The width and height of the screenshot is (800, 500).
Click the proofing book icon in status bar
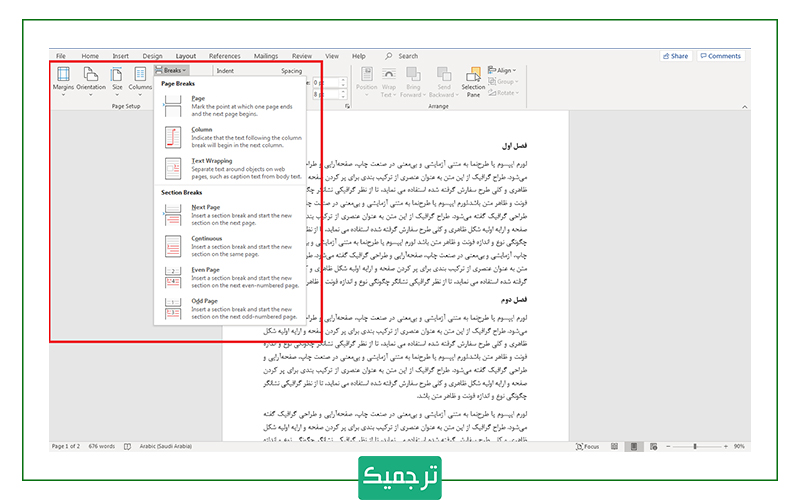(x=128, y=446)
